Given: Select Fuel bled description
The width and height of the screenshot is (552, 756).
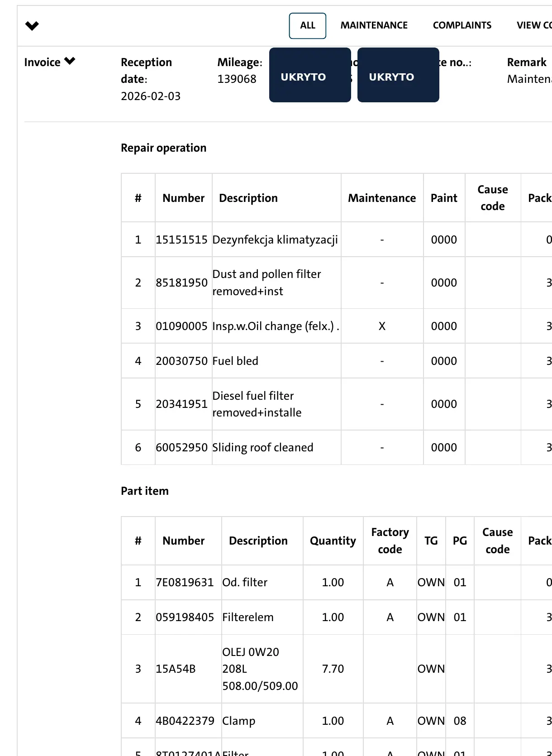Looking at the screenshot, I should coord(235,361).
